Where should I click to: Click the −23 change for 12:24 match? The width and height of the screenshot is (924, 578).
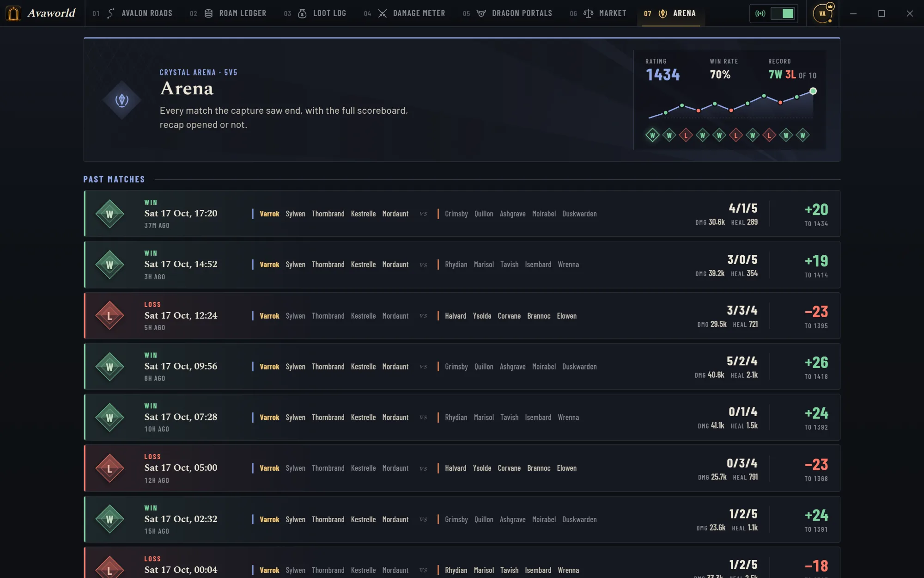[x=816, y=312]
